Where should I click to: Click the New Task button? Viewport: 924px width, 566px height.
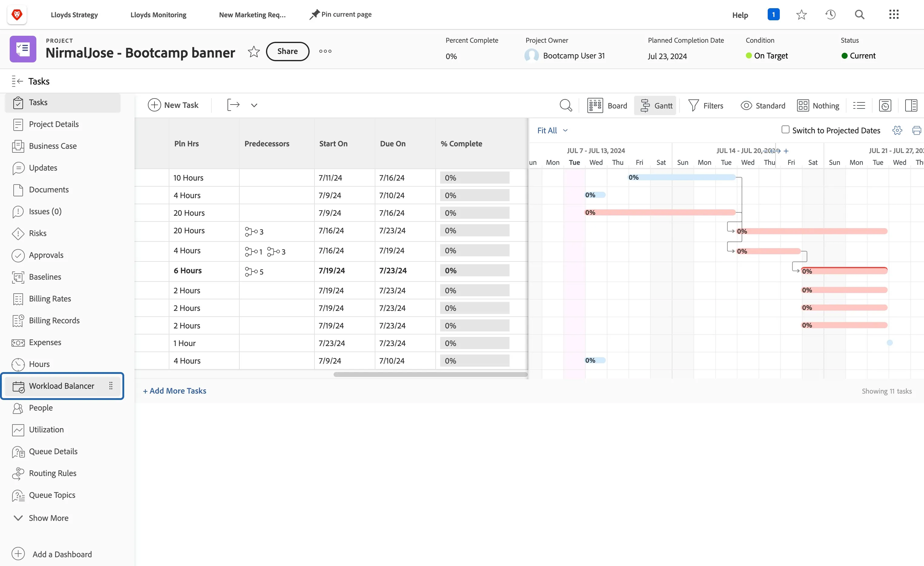click(173, 105)
